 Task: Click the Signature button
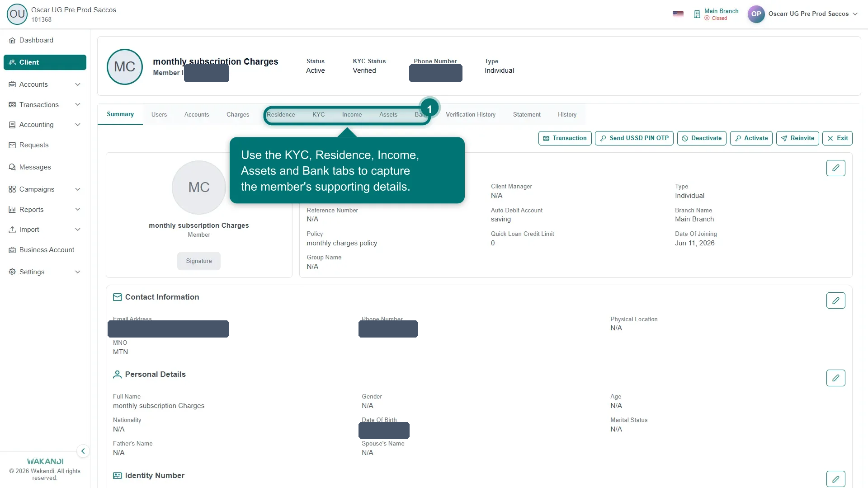(199, 261)
